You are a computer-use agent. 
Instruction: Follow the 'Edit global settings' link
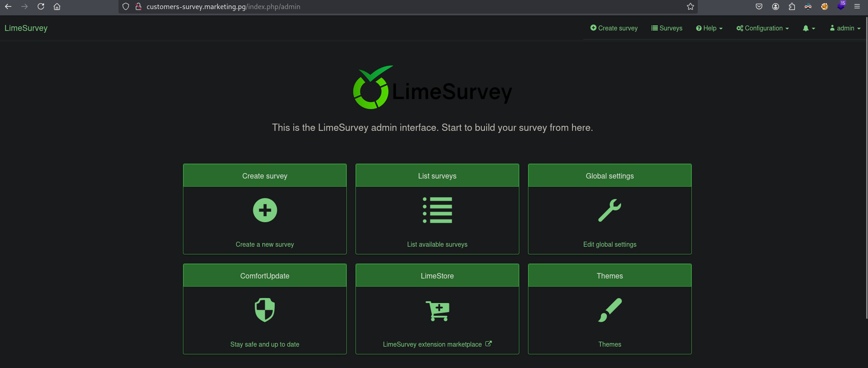coord(610,244)
